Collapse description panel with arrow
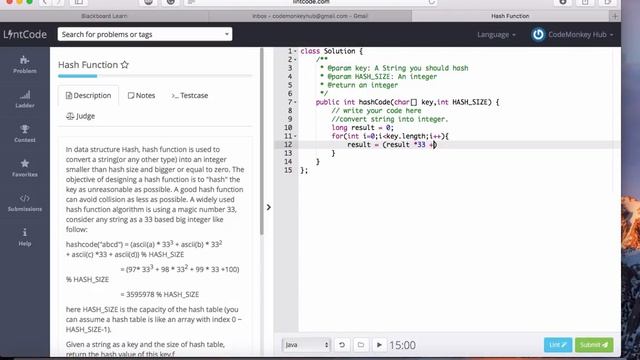Viewport: 640px width, 360px height. coord(269,207)
